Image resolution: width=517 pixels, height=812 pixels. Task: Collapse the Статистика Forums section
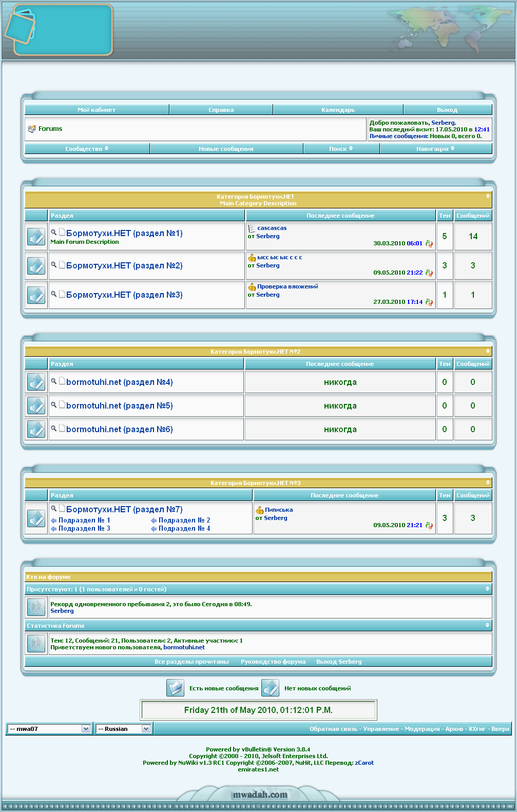point(488,625)
